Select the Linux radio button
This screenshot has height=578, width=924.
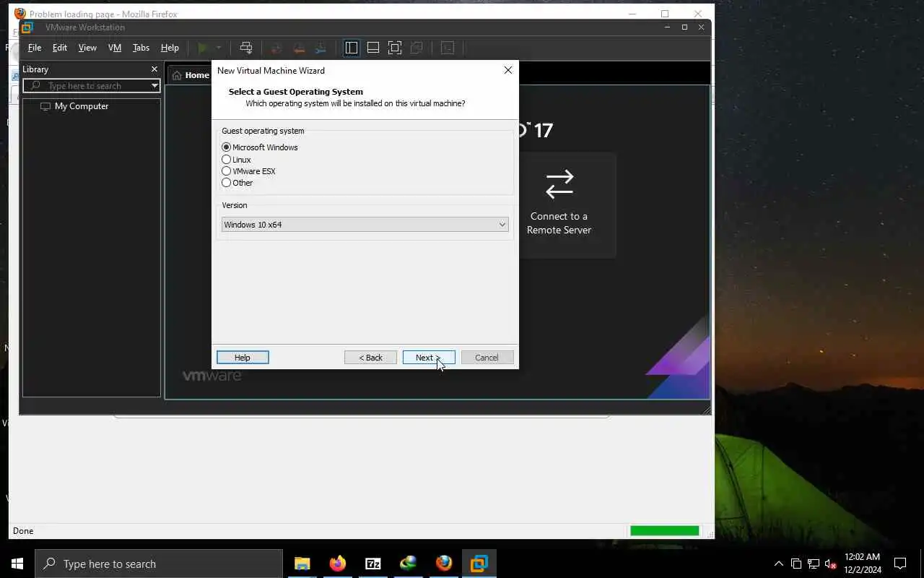pyautogui.click(x=227, y=160)
